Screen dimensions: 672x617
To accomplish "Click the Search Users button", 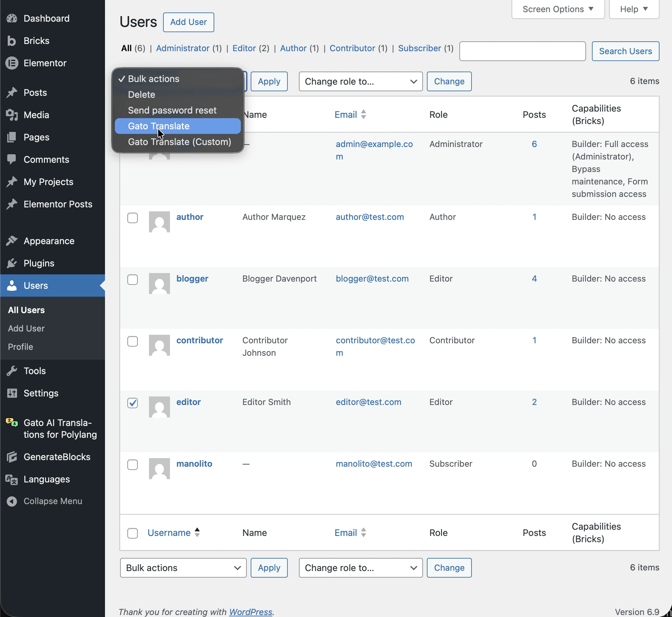I will point(625,51).
